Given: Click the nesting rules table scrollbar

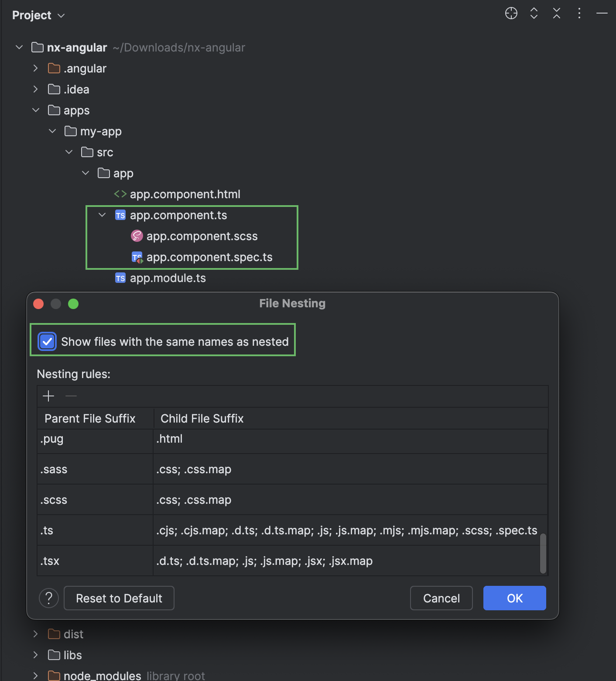Looking at the screenshot, I should (x=543, y=553).
